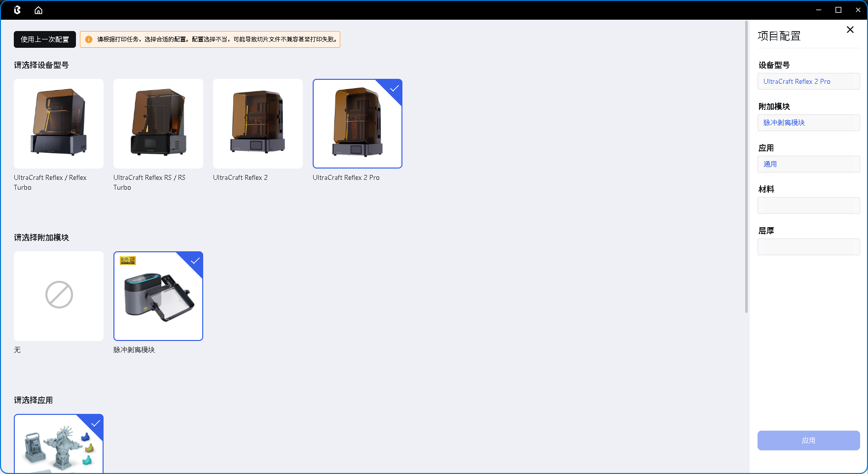This screenshot has height=474, width=868.
Task: Maximize the application window
Action: click(838, 10)
